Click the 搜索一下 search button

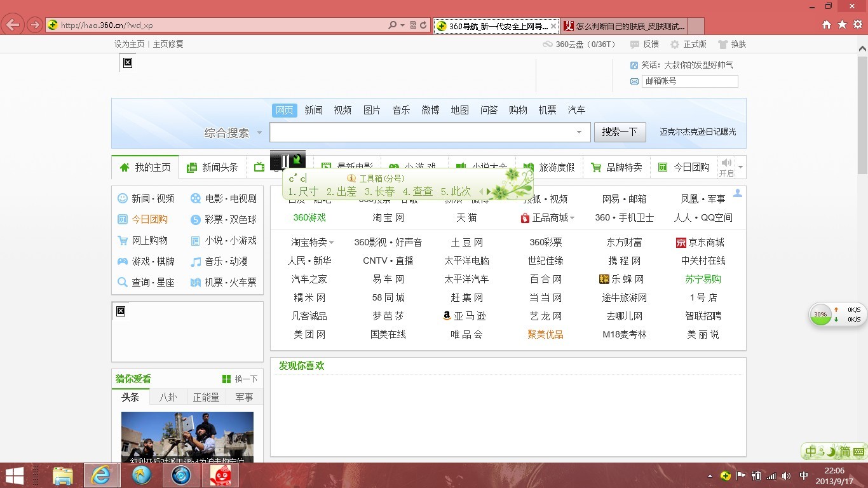620,132
